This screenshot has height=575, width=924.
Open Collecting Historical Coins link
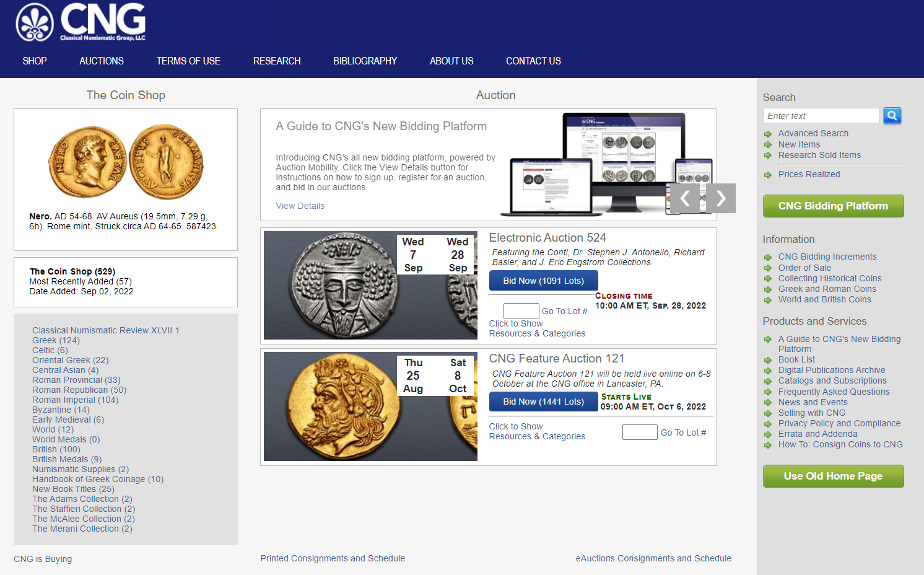830,278
